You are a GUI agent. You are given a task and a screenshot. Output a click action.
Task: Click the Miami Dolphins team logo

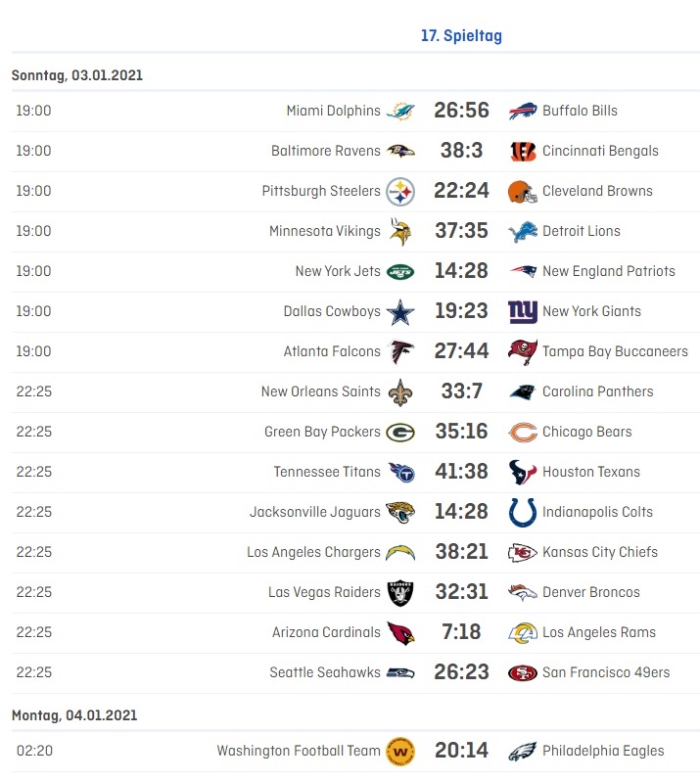pyautogui.click(x=400, y=111)
